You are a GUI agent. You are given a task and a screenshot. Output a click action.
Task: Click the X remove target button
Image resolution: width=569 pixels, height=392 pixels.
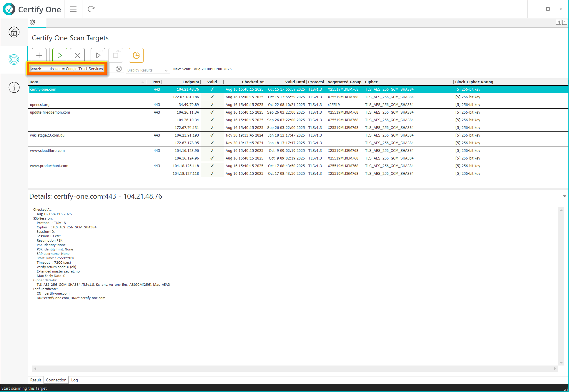77,55
